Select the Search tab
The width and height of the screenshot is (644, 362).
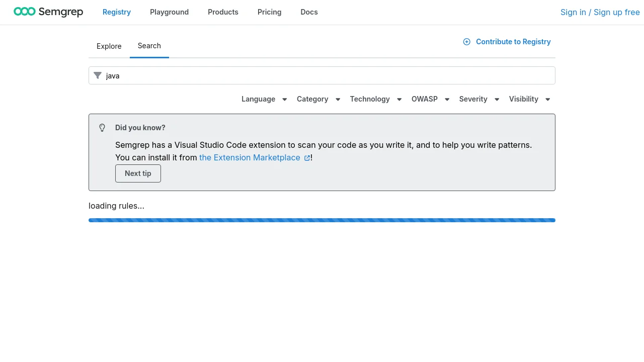click(149, 46)
